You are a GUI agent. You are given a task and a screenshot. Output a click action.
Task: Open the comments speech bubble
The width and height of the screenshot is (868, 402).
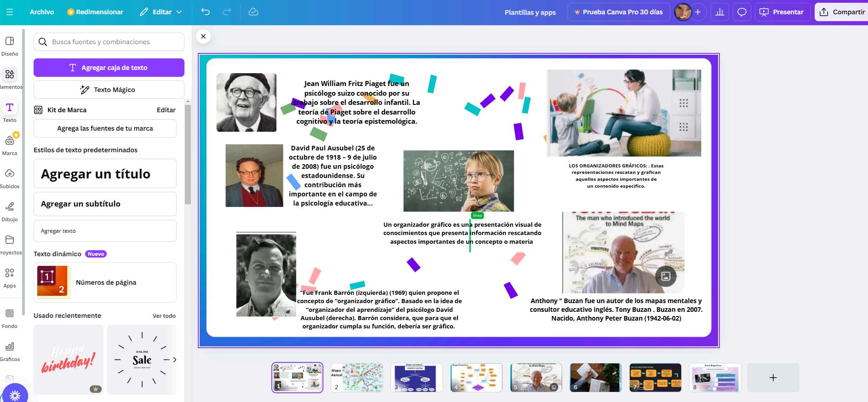tap(742, 12)
